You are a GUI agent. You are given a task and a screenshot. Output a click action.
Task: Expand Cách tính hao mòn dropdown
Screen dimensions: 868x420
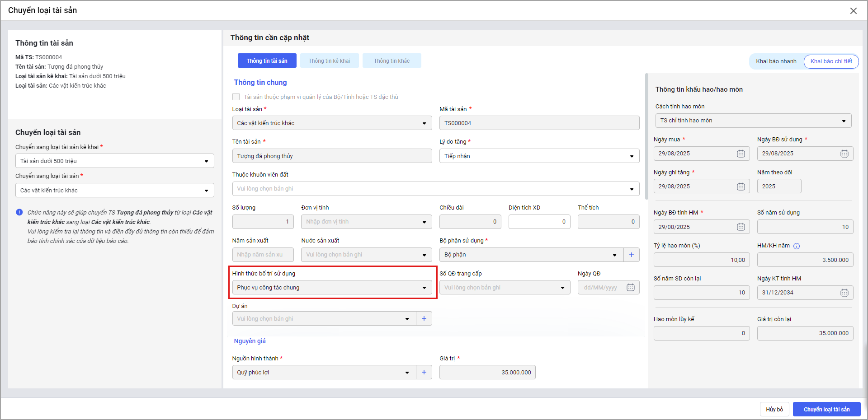coord(753,121)
